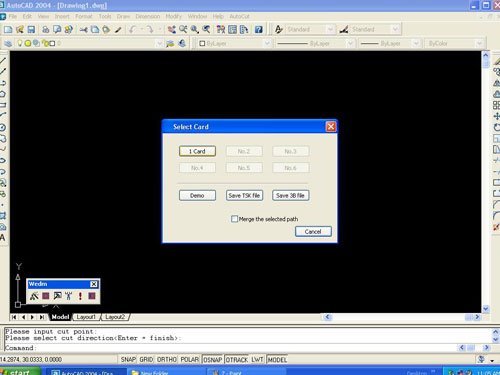Click the Save icon in top toolbar
The height and width of the screenshot is (375, 500).
pos(31,30)
